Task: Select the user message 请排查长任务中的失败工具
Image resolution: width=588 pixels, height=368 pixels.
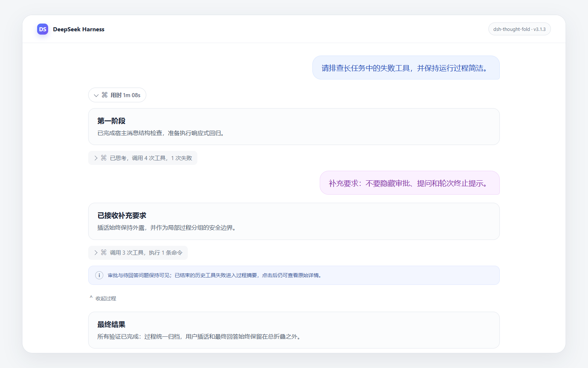Action: (x=406, y=68)
